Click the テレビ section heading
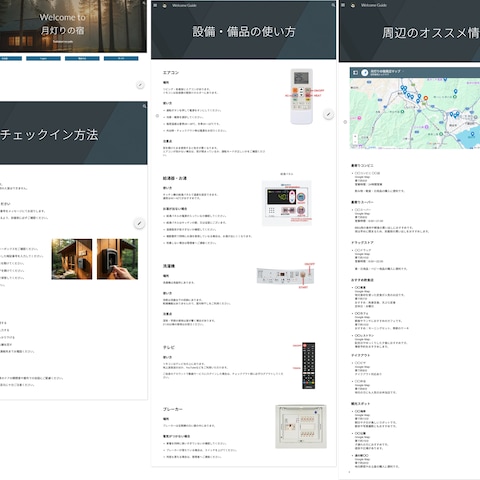 click(x=169, y=348)
